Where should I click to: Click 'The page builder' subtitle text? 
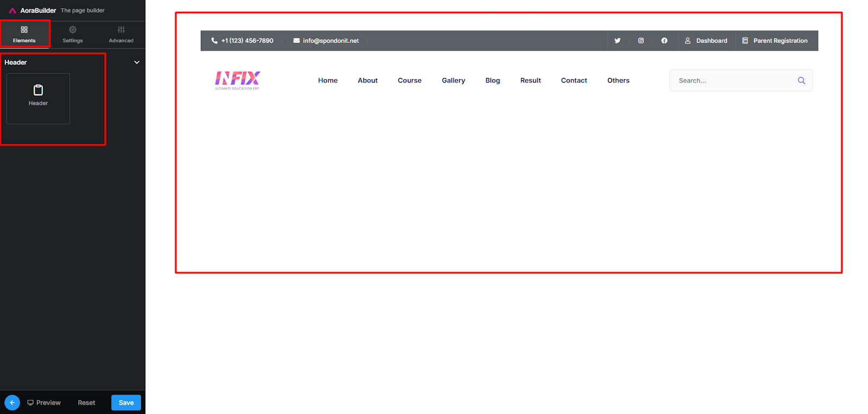pyautogui.click(x=82, y=10)
